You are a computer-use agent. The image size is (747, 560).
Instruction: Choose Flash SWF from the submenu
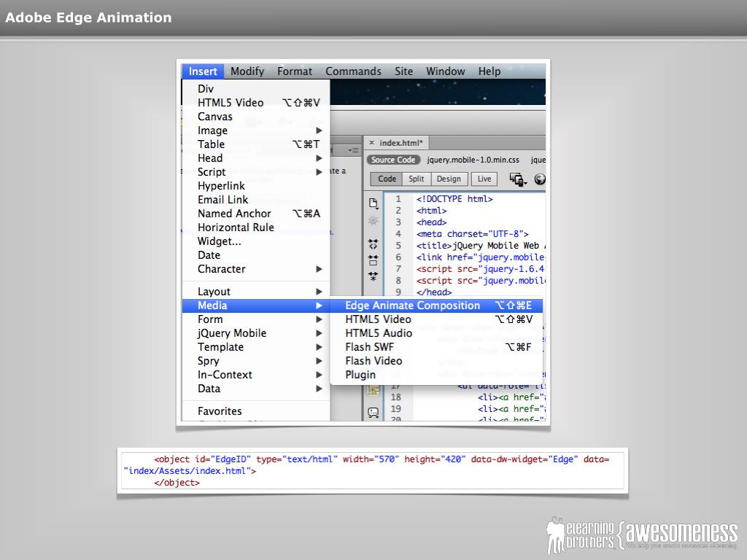pyautogui.click(x=436, y=347)
